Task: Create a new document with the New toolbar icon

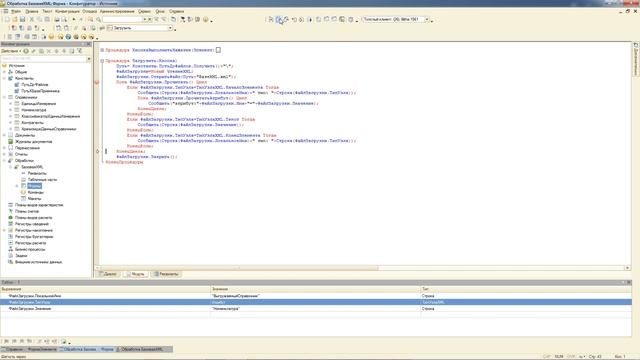Action: (7, 19)
